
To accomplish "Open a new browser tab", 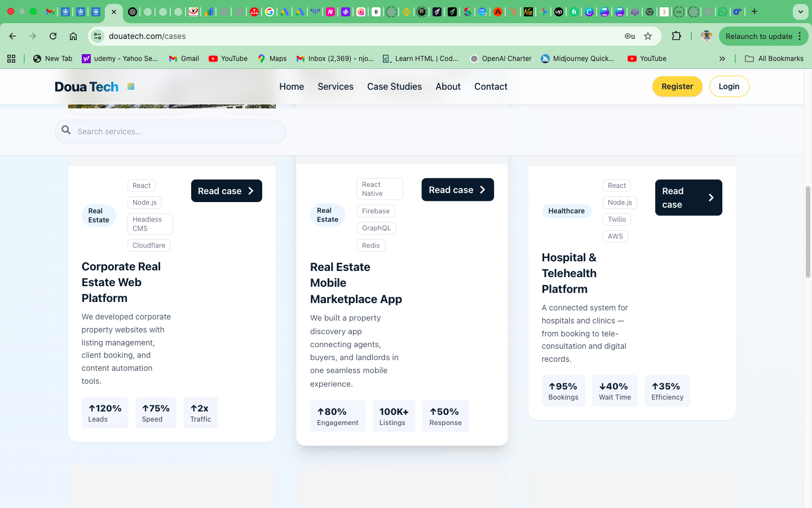I will tap(754, 11).
